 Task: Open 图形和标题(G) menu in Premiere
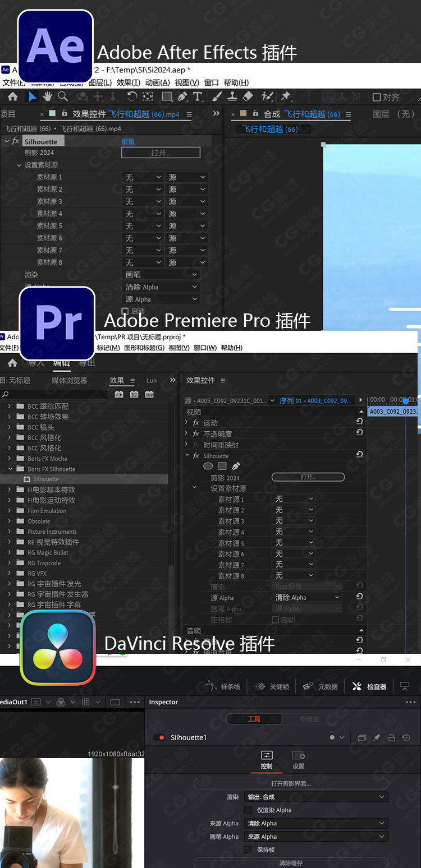click(144, 348)
